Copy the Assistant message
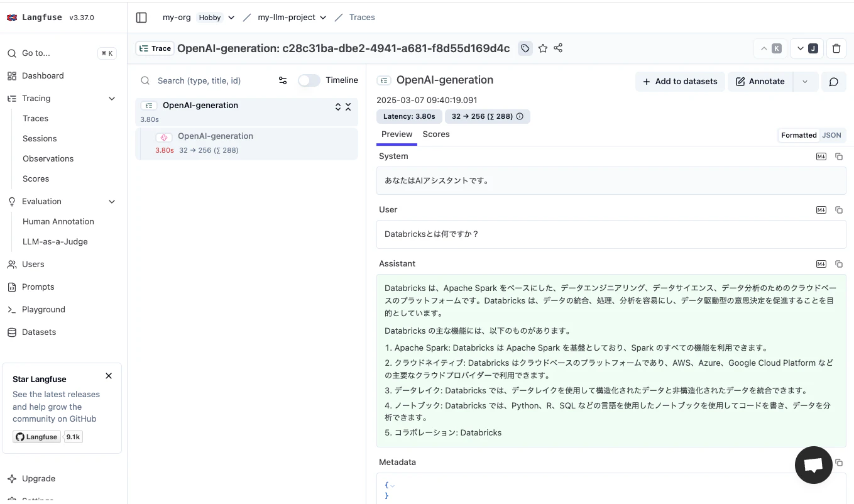 pyautogui.click(x=839, y=264)
